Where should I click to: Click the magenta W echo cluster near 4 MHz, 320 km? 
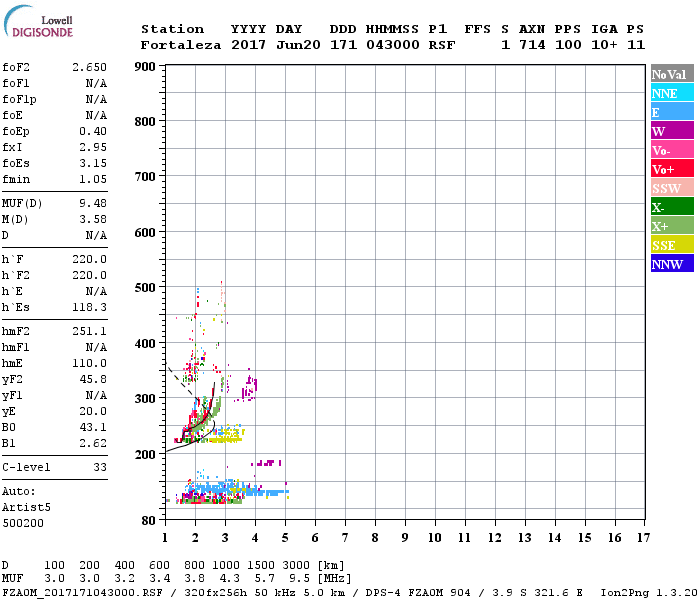(249, 388)
